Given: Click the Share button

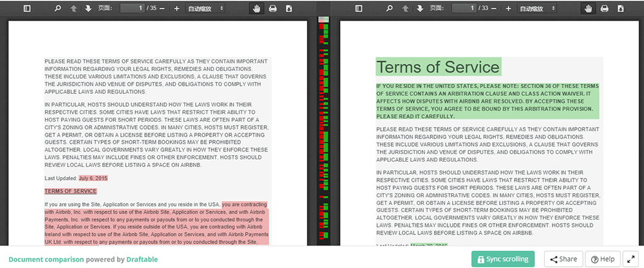Looking at the screenshot, I should [x=563, y=259].
